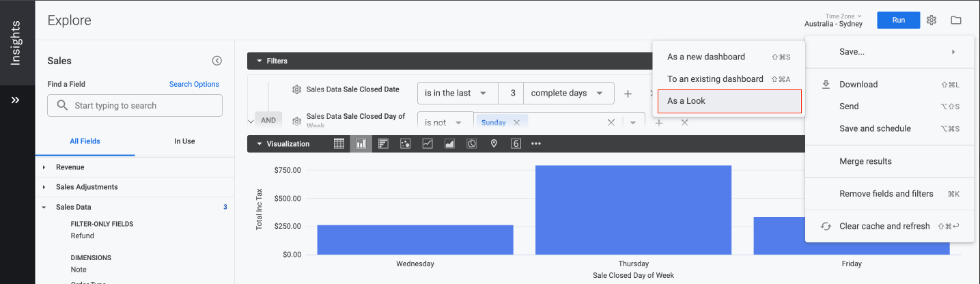Open 'is in the last' condition dropdown
980x284 pixels.
[458, 93]
